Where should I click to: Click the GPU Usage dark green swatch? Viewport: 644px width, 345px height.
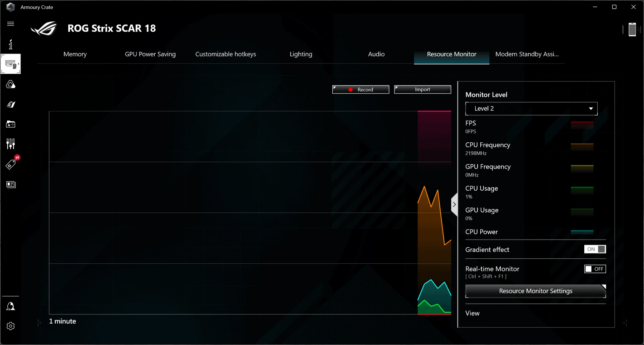click(582, 212)
